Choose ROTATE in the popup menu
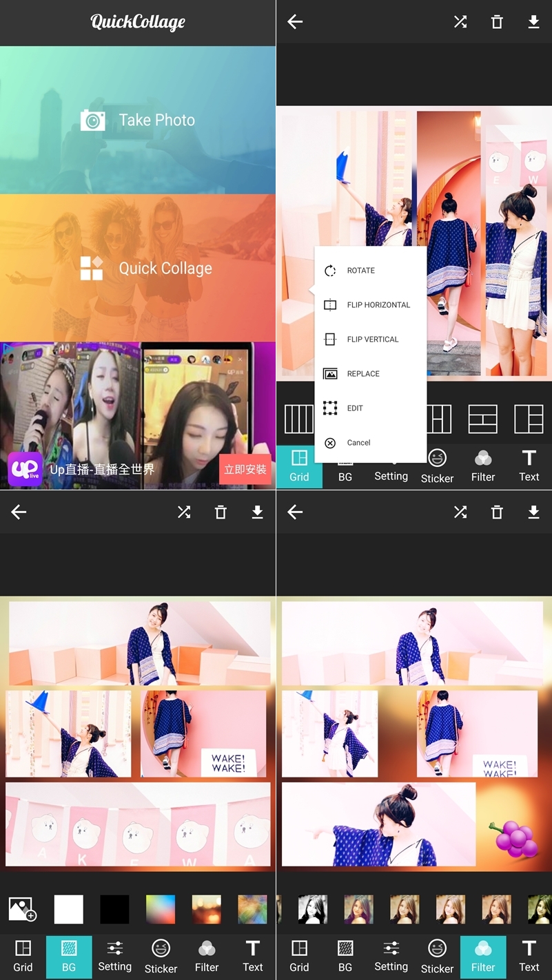Image resolution: width=552 pixels, height=980 pixels. [x=360, y=271]
